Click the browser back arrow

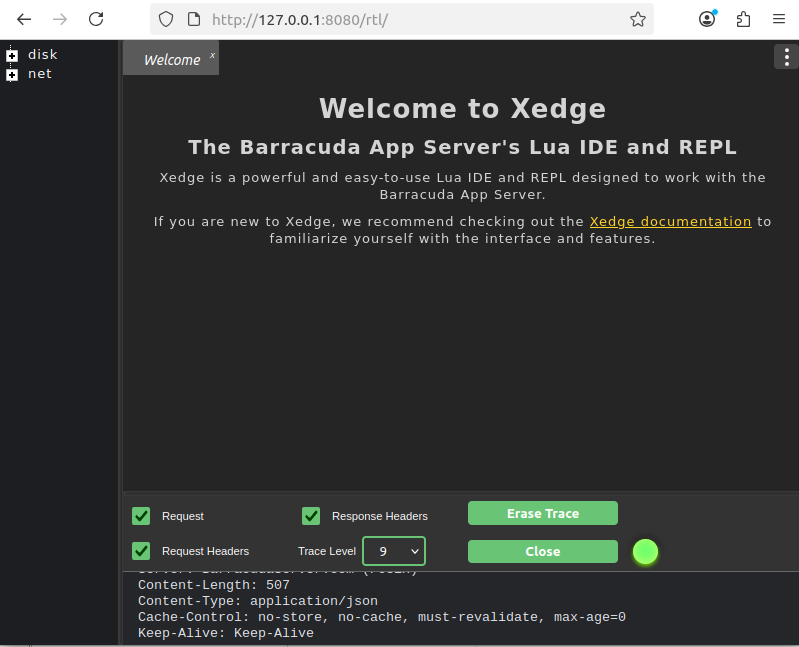coord(24,19)
